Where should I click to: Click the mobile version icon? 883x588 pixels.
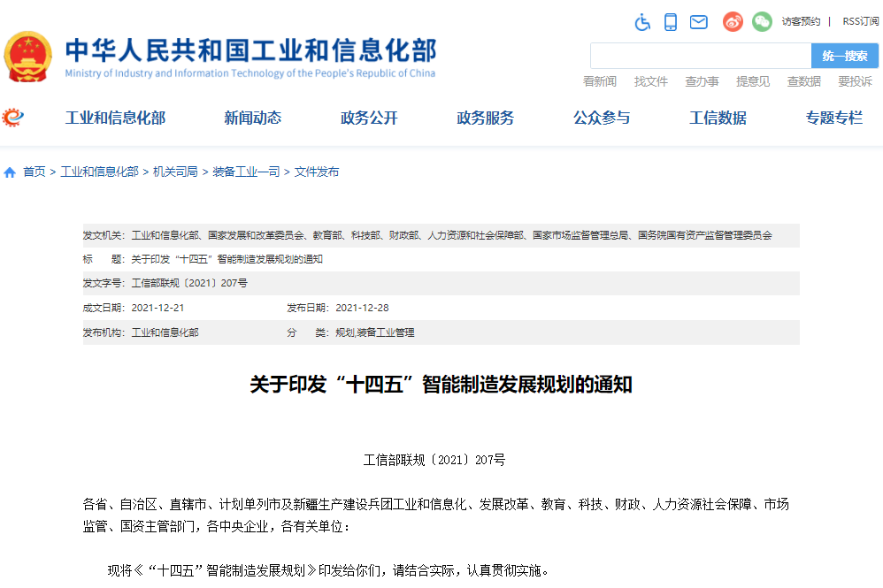[670, 22]
